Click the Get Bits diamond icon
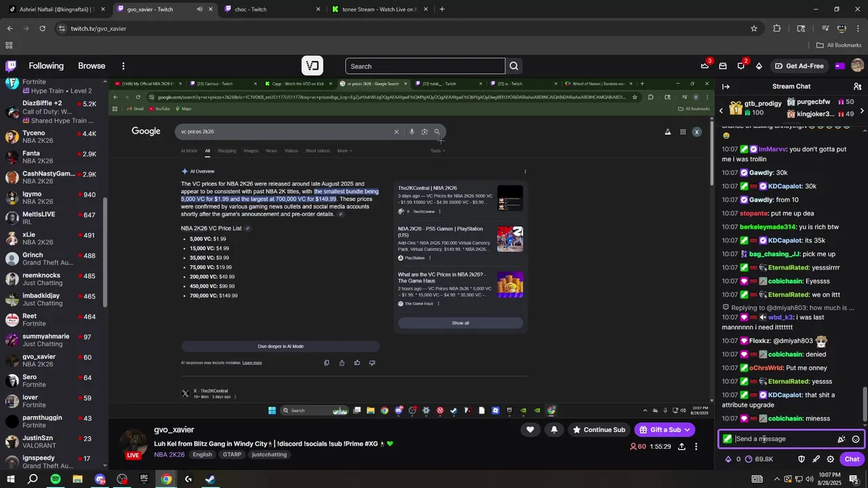 pyautogui.click(x=759, y=66)
